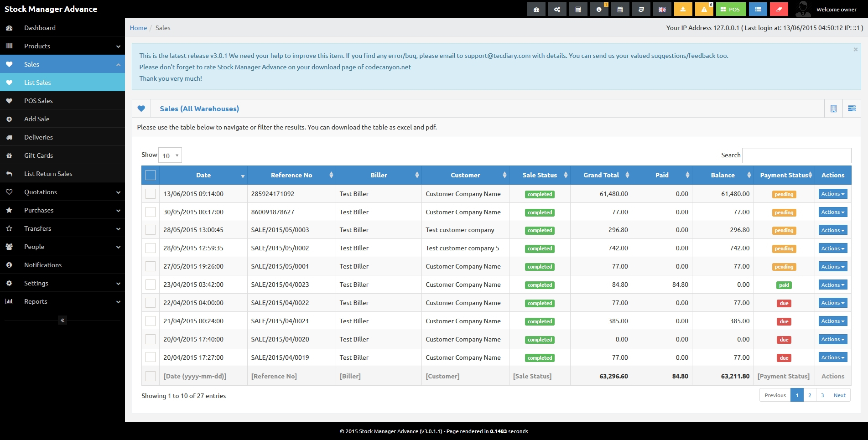Click the warehouse building icon in Sales header
Viewport: 868px width, 440px height.
833,109
